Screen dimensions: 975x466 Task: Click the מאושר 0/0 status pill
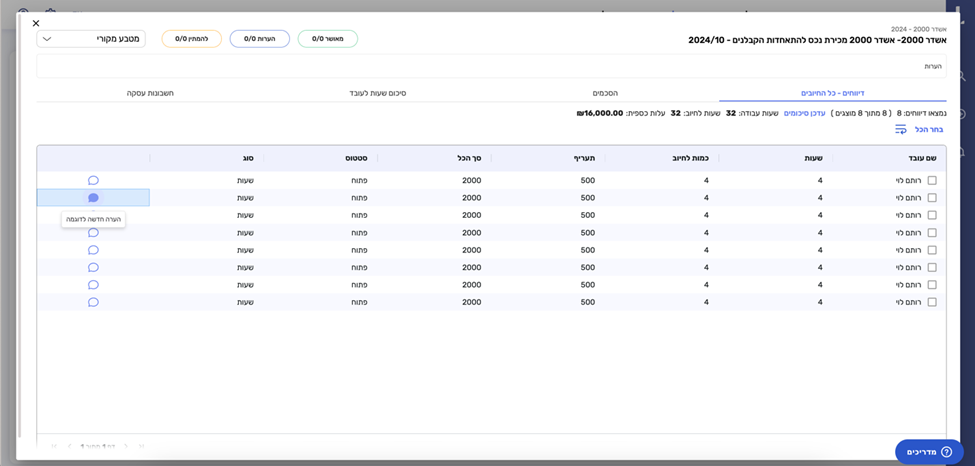[x=327, y=39]
